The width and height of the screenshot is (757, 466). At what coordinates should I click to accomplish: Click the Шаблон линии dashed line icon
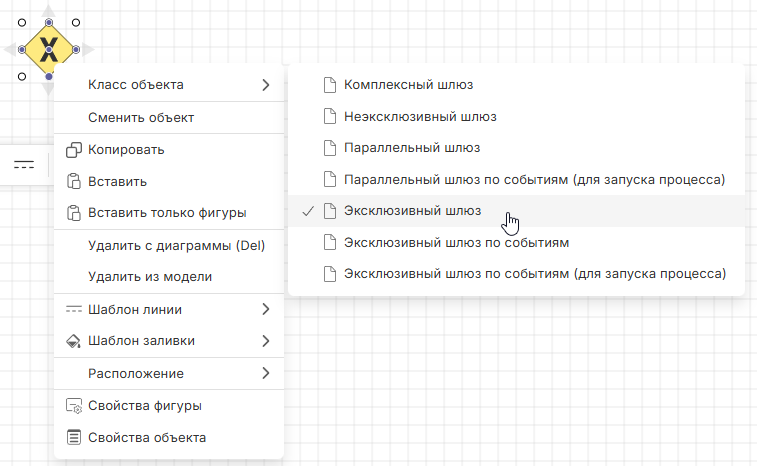(73, 309)
